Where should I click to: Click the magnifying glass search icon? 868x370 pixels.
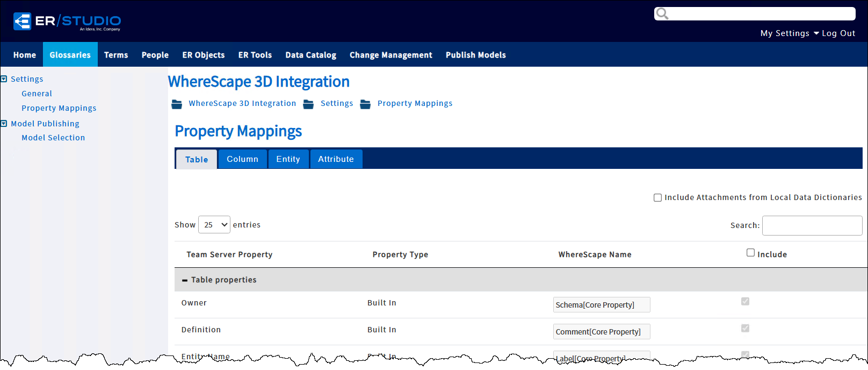tap(662, 13)
